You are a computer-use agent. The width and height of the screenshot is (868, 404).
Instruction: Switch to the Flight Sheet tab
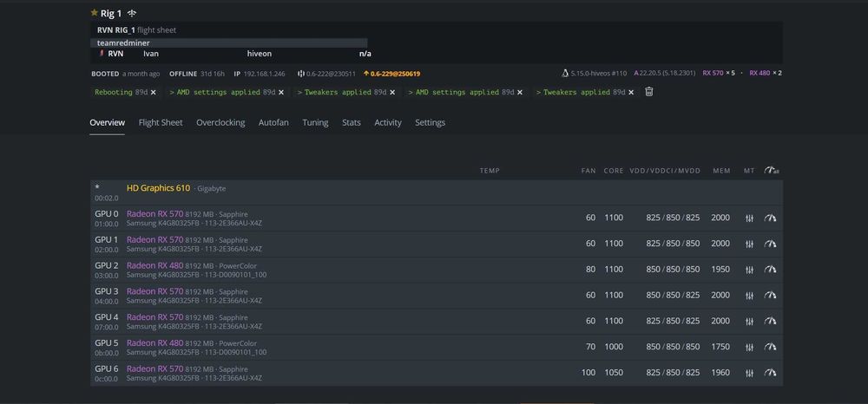click(x=161, y=123)
